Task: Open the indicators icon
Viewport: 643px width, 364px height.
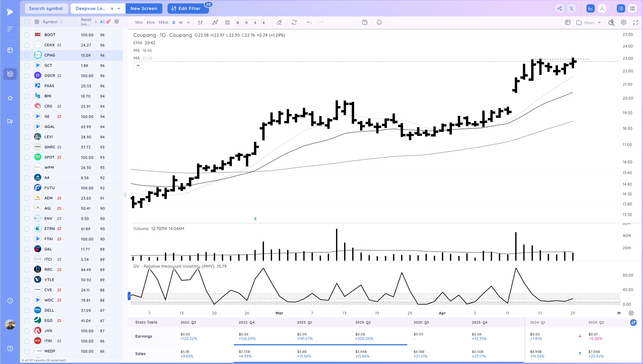Action: 215,23
